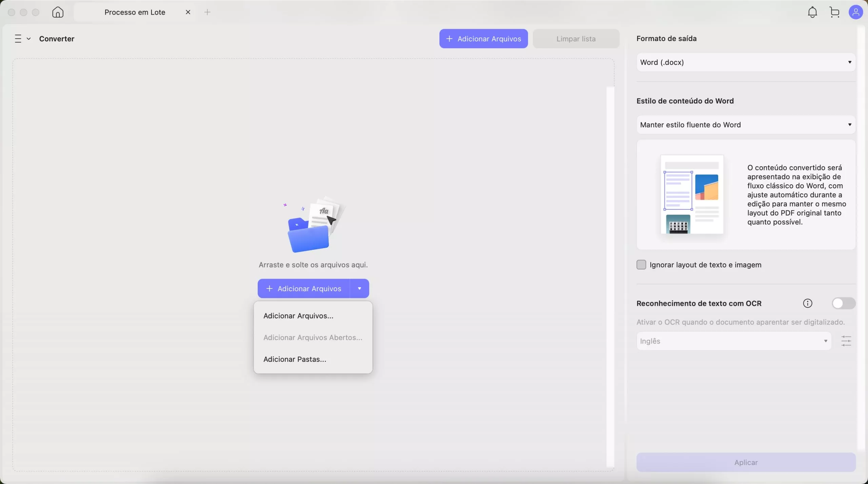
Task: Choose Adicionar Pastas... from the popup menu
Action: 295,359
